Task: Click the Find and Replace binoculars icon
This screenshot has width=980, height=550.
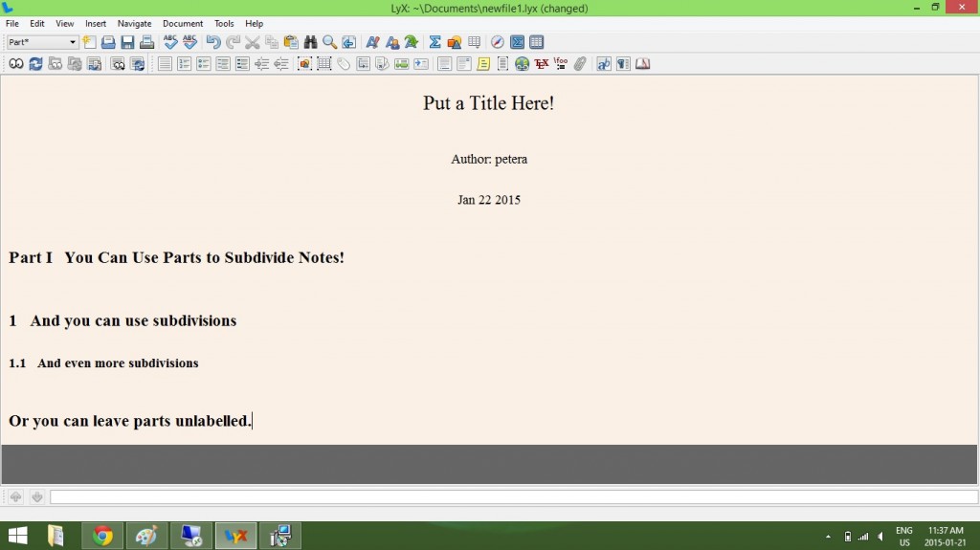Action: click(x=310, y=42)
